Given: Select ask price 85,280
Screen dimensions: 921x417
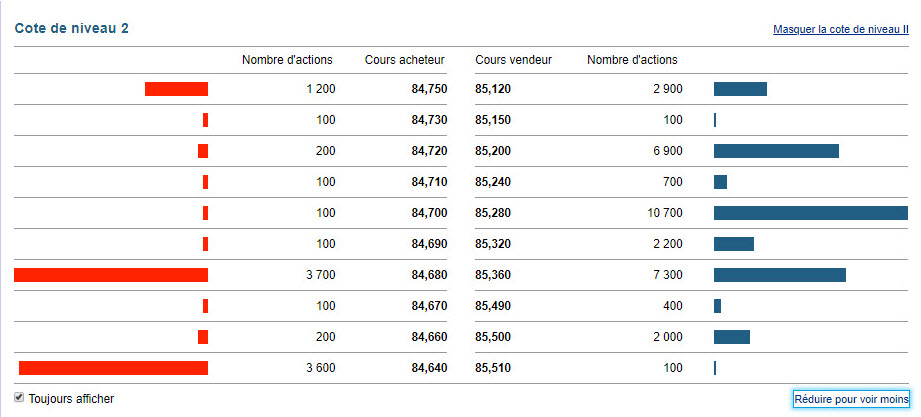Looking at the screenshot, I should (493, 213).
